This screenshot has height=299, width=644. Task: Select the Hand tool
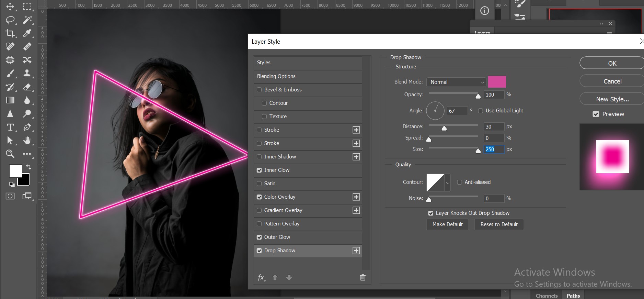click(27, 141)
